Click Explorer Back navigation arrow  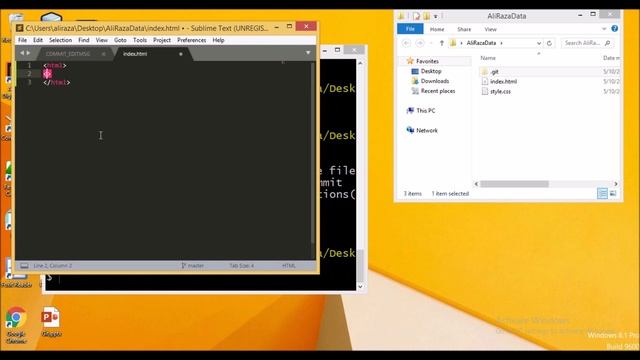406,43
